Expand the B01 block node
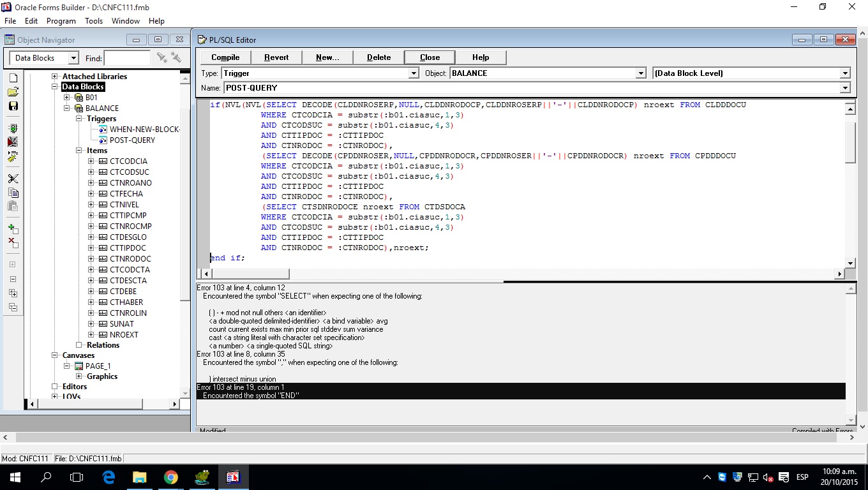868x490 pixels. (x=67, y=98)
